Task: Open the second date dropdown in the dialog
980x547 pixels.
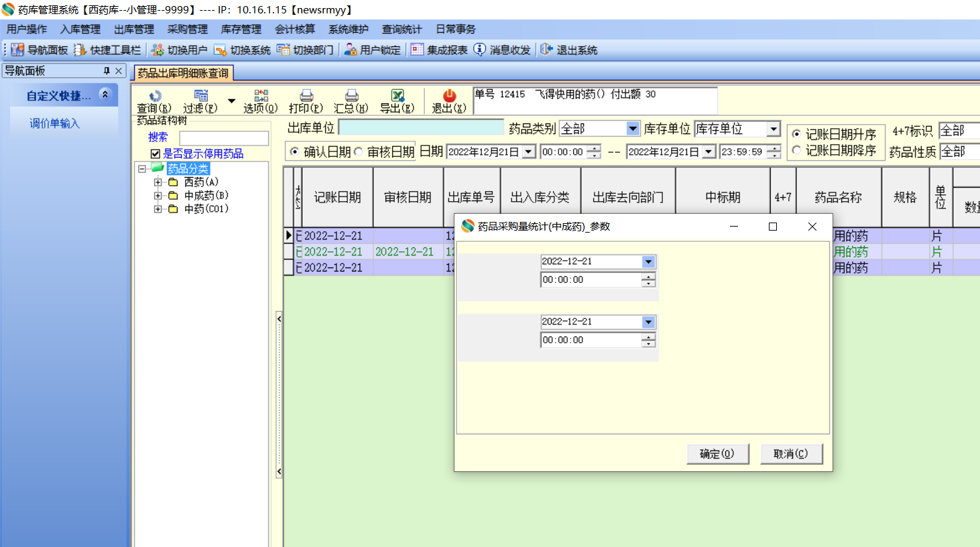Action: (648, 322)
